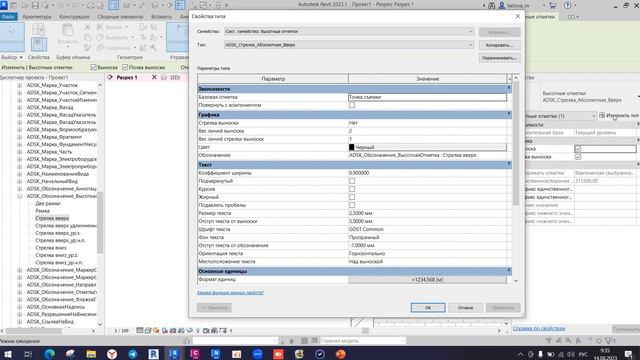Click the Черный color swatch value

427,147
